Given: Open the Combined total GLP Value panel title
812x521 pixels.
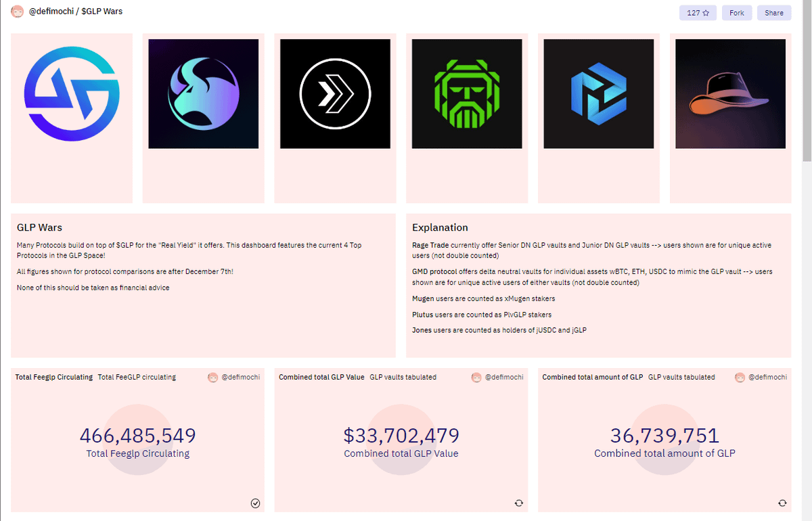Looking at the screenshot, I should click(321, 377).
